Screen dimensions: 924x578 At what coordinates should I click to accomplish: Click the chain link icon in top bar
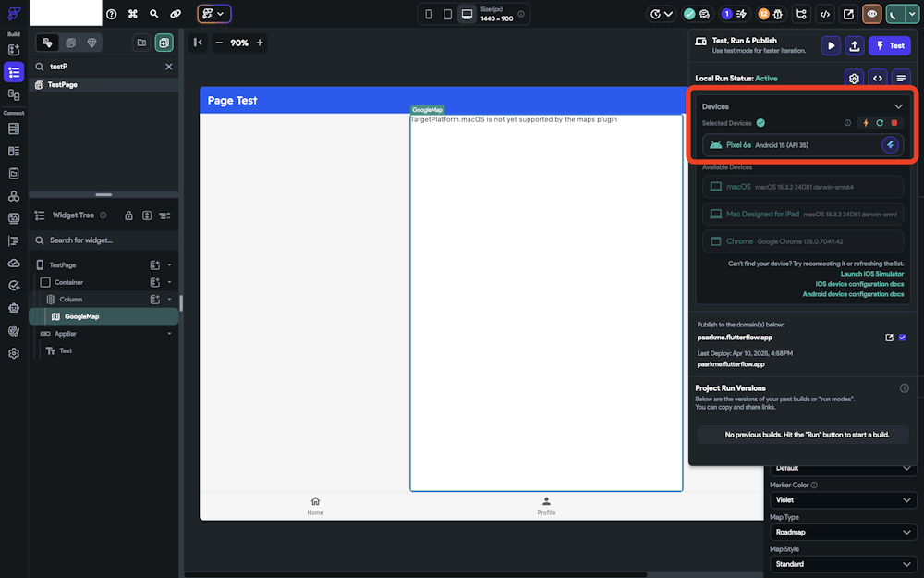click(x=176, y=14)
